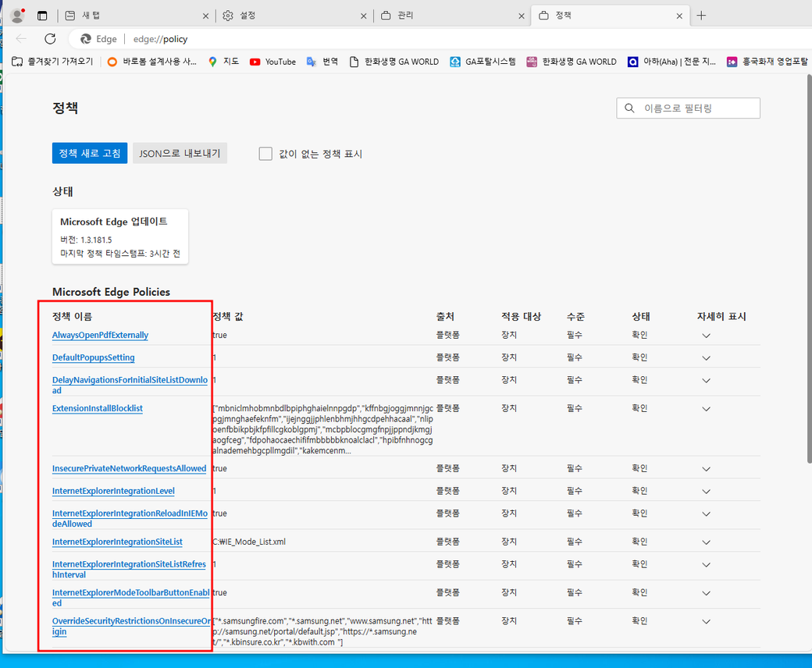Viewport: 812px width, 668px height.
Task: Toggle 값이 없는 정책 표시 checkbox
Action: 265,154
